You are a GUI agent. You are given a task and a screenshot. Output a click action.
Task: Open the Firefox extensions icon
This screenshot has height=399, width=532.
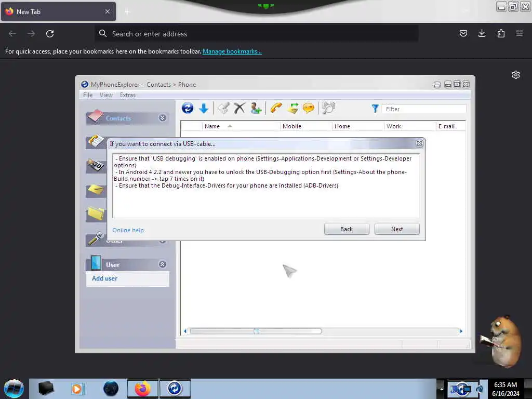coord(501,33)
